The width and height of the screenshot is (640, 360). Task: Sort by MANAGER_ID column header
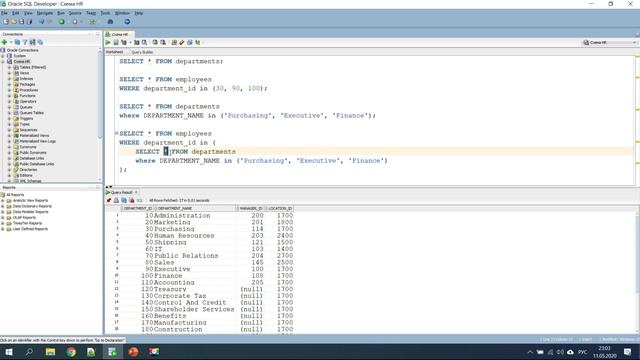point(251,209)
